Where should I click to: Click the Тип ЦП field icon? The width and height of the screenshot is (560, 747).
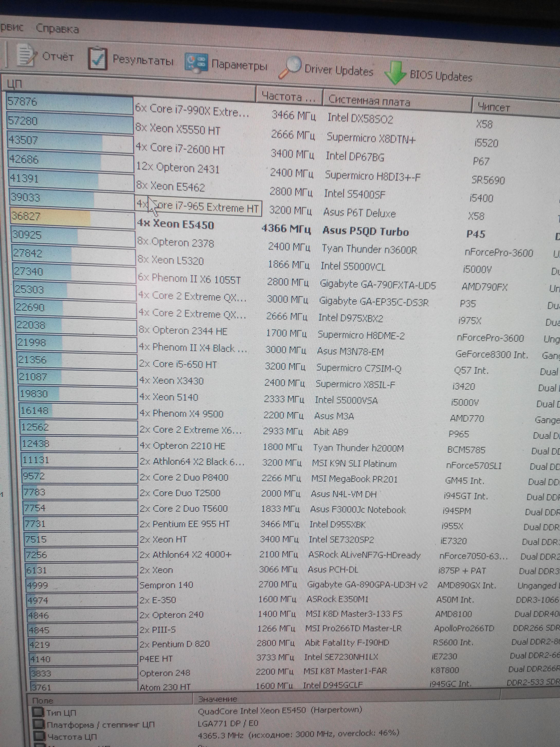[38, 712]
